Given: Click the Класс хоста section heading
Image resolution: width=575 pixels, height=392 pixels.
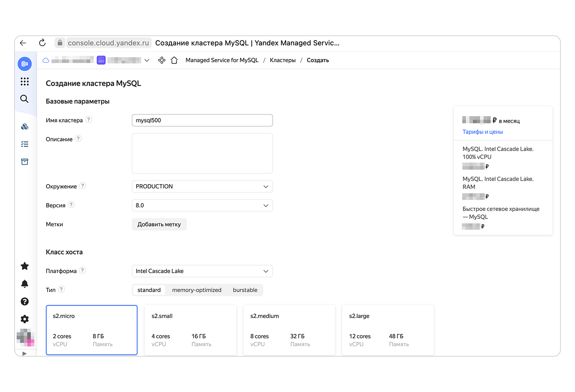Looking at the screenshot, I should [x=64, y=252].
